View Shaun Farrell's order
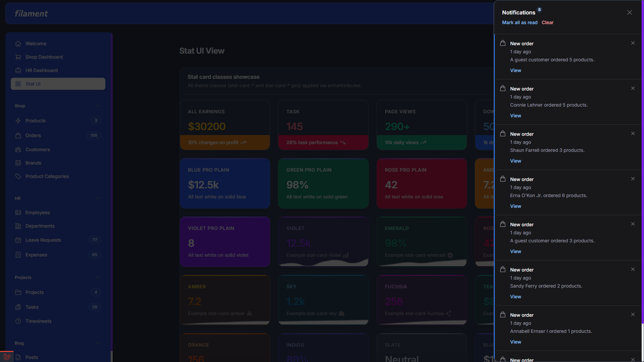This screenshot has height=362, width=644. point(516,161)
